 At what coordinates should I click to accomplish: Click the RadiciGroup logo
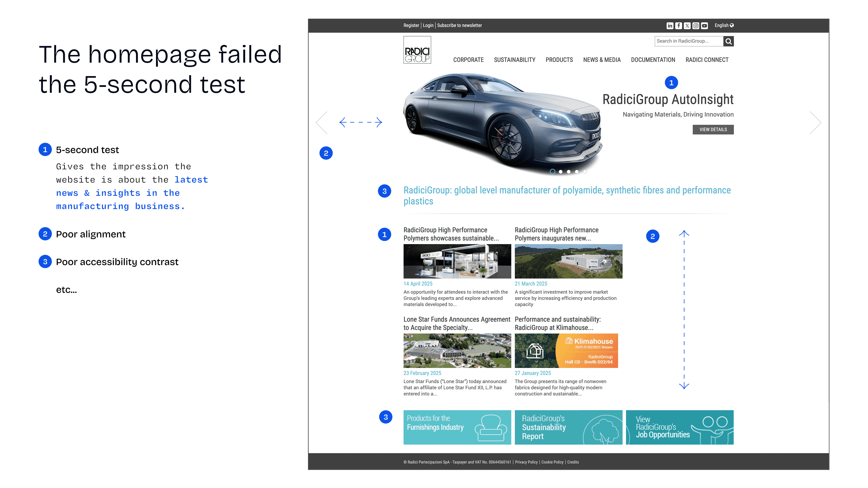click(417, 50)
